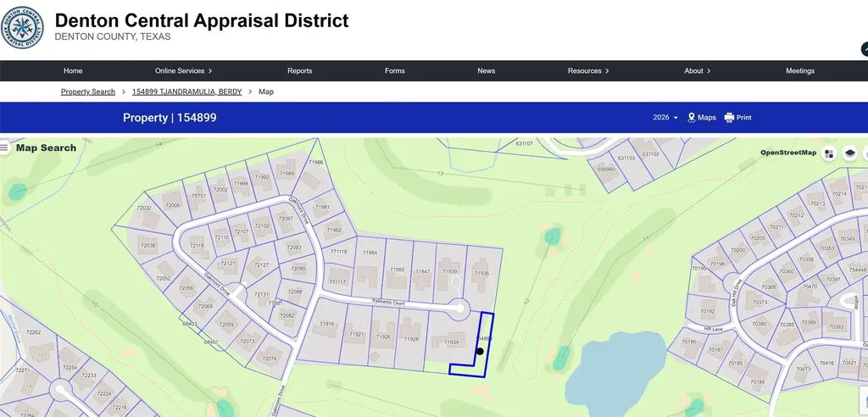
Task: Click parcel label 631107
Action: (524, 143)
